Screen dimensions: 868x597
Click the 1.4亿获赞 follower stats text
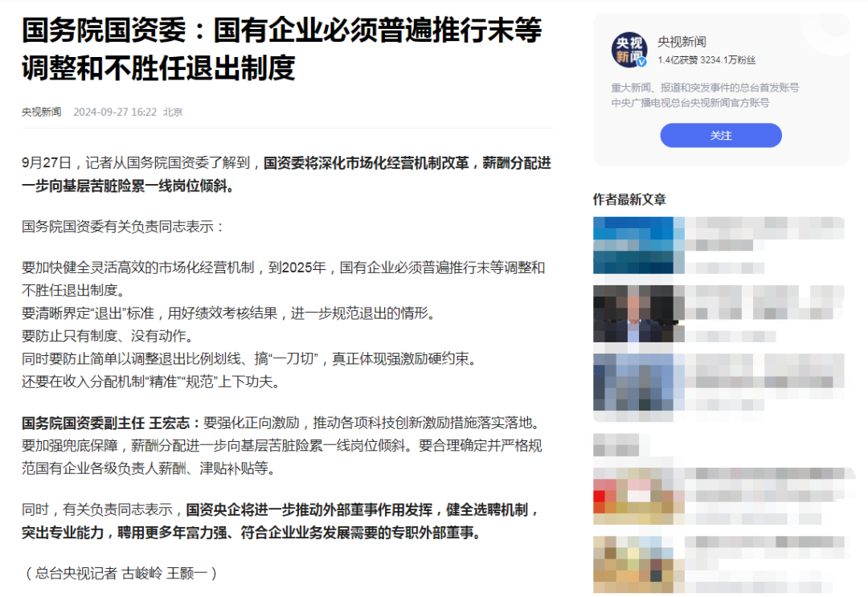(706, 59)
